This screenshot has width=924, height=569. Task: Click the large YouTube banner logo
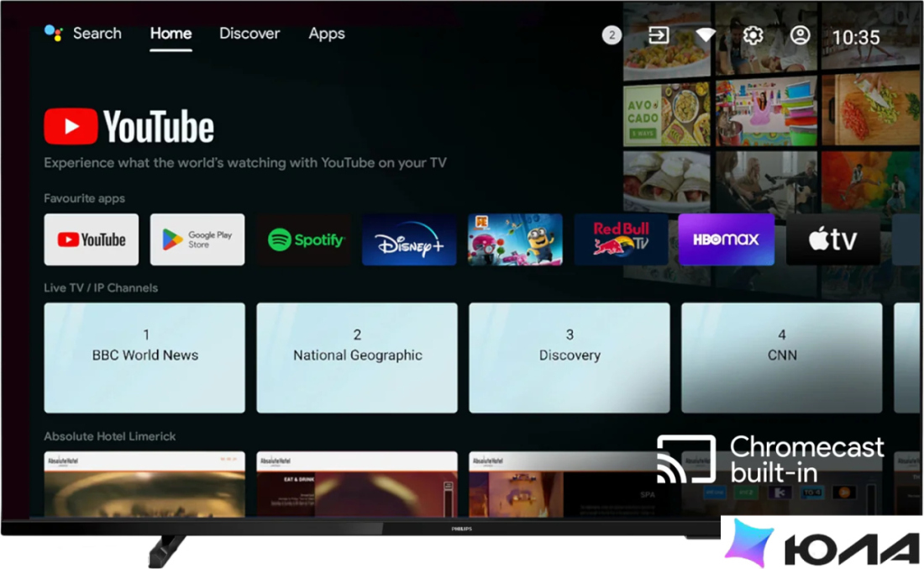point(129,126)
